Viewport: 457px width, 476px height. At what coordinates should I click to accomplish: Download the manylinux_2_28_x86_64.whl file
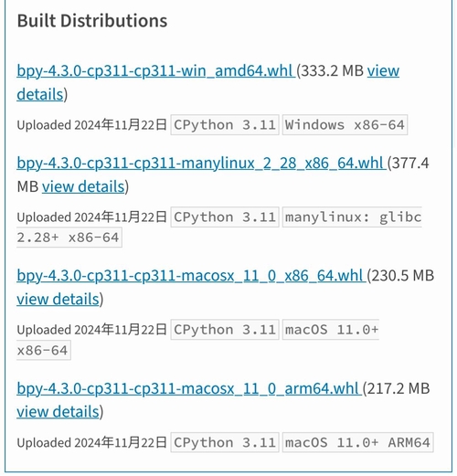coord(201,164)
